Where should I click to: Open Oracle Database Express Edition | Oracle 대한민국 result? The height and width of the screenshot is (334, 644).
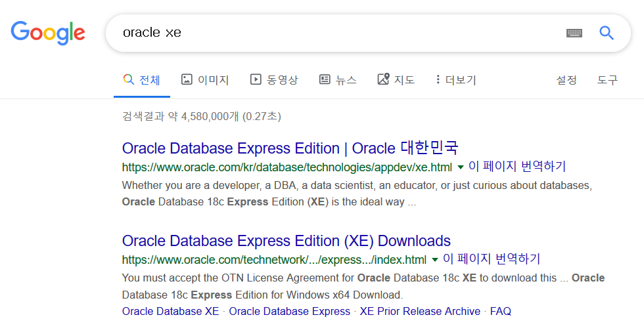click(x=290, y=148)
